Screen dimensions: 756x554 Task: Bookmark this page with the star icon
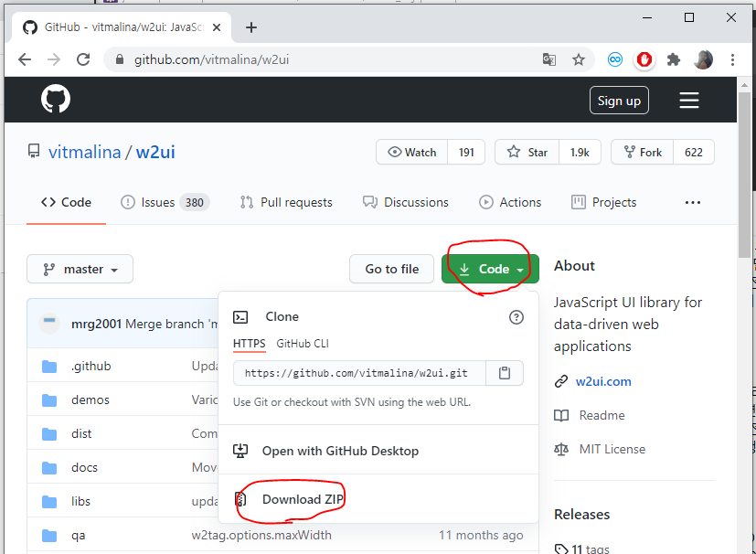pyautogui.click(x=579, y=59)
